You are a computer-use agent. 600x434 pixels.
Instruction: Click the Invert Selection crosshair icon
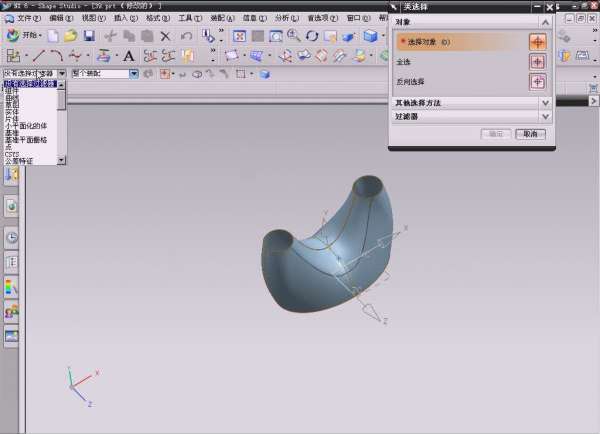tap(537, 82)
